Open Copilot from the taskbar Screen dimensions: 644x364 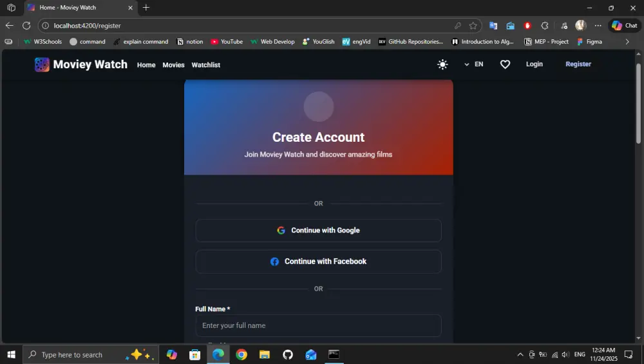pos(172,354)
